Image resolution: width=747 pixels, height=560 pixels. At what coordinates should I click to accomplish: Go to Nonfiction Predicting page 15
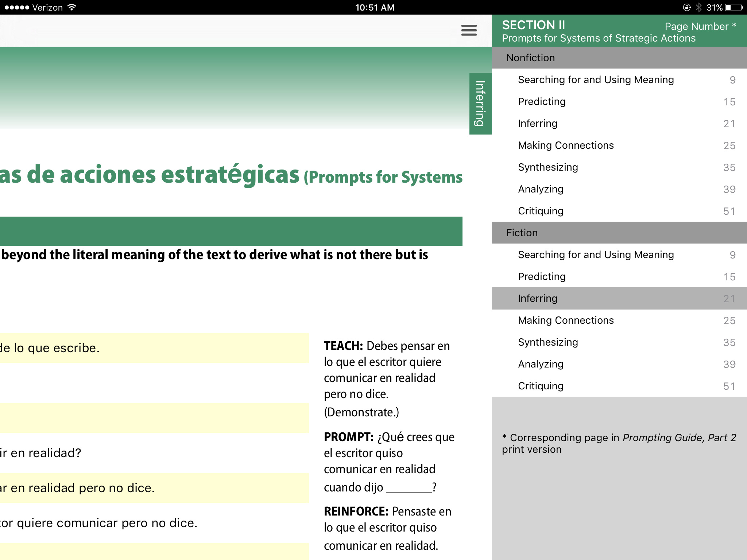point(542,101)
